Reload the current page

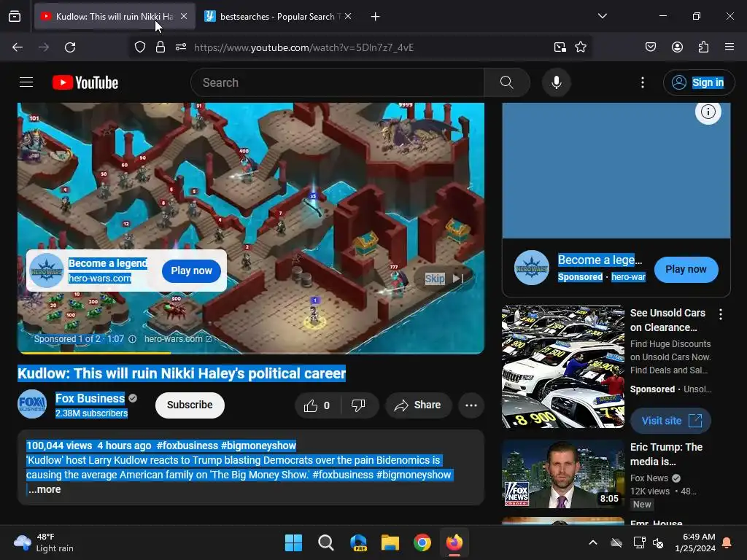70,47
